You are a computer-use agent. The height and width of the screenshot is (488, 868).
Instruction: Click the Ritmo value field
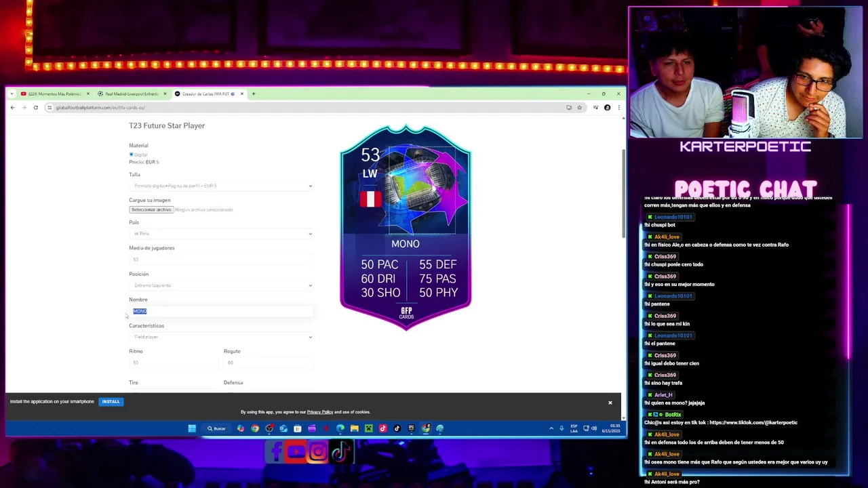pyautogui.click(x=174, y=363)
